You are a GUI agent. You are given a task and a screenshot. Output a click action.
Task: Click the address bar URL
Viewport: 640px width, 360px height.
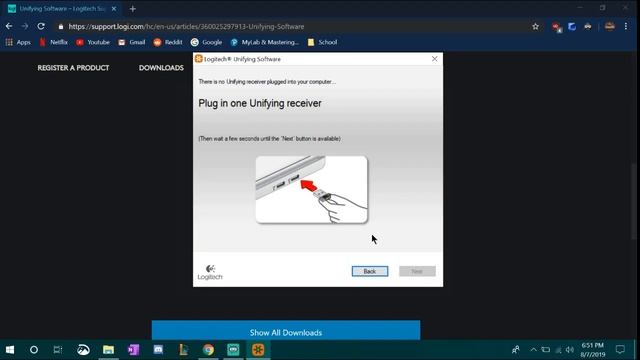[x=186, y=27]
